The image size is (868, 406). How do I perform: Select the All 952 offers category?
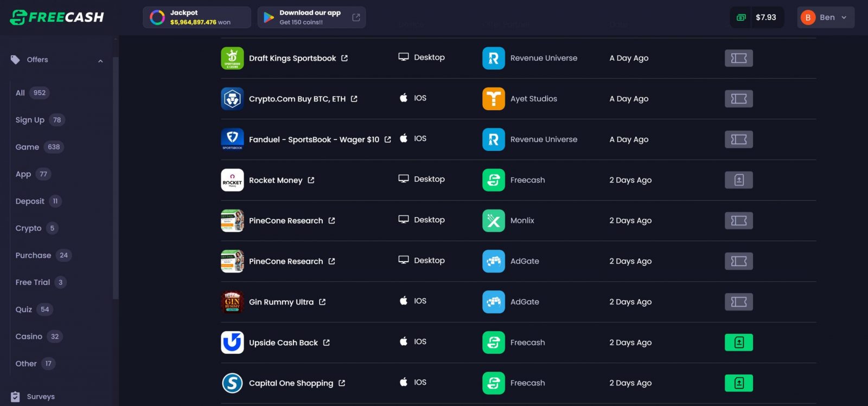(33, 93)
